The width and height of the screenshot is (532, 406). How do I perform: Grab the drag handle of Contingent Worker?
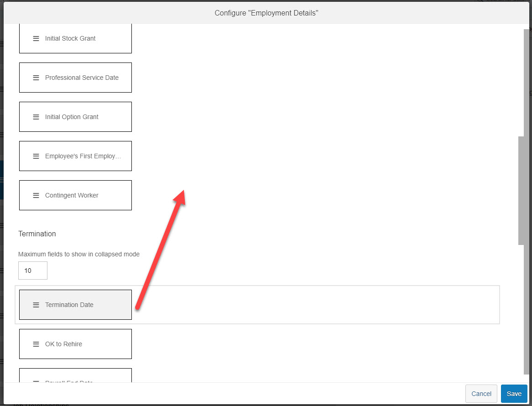click(x=36, y=195)
